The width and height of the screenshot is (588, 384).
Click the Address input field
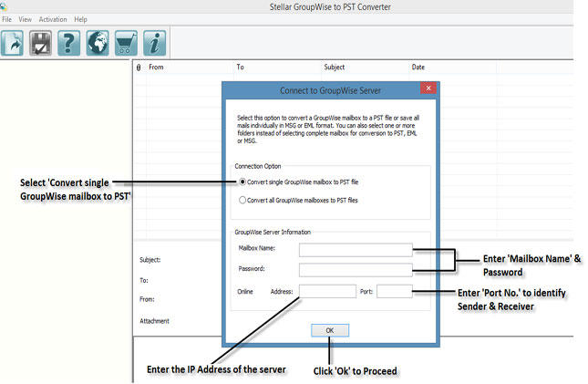327,291
